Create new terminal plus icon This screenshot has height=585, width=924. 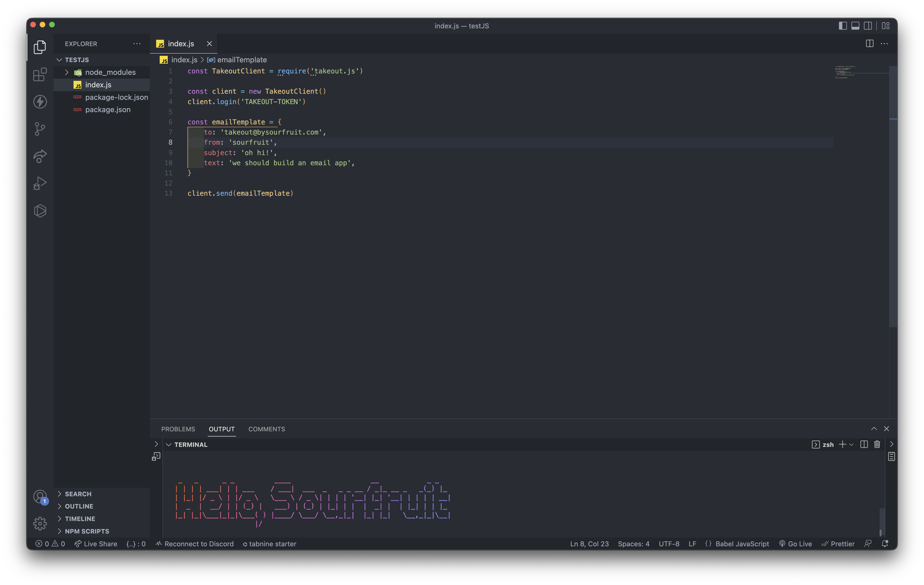tap(842, 444)
